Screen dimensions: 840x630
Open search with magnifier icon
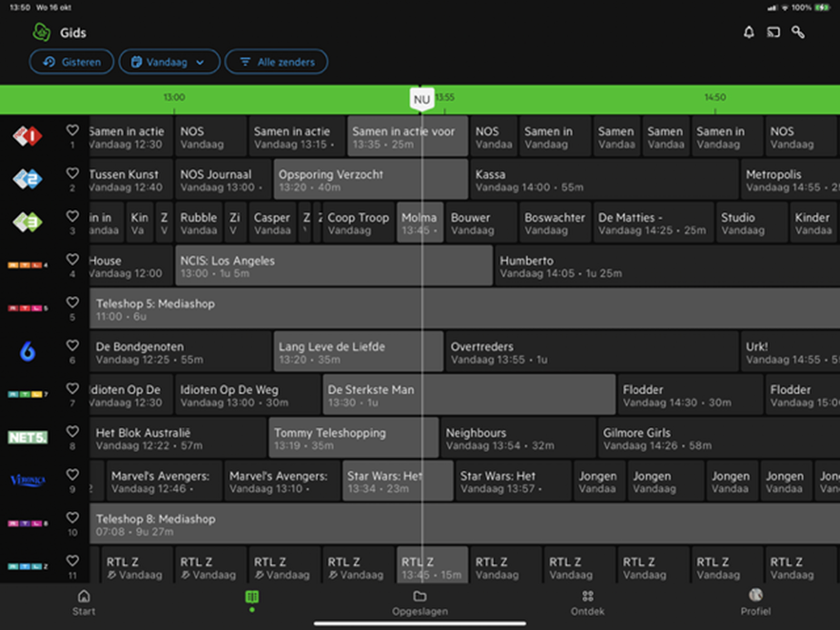(798, 32)
